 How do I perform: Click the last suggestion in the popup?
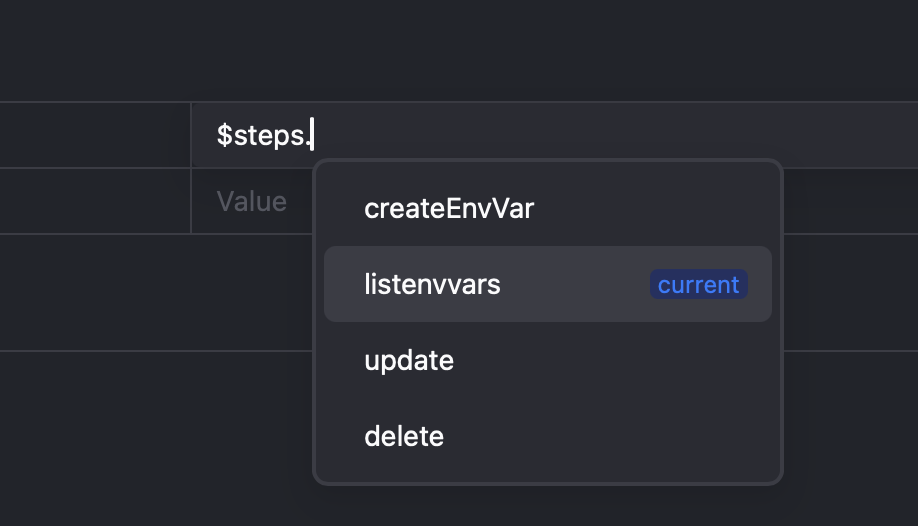(404, 436)
